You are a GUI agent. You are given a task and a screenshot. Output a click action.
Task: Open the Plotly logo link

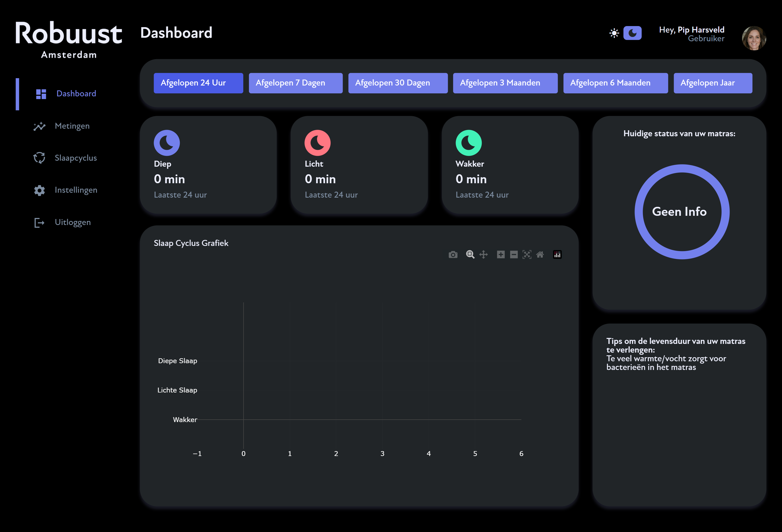557,255
